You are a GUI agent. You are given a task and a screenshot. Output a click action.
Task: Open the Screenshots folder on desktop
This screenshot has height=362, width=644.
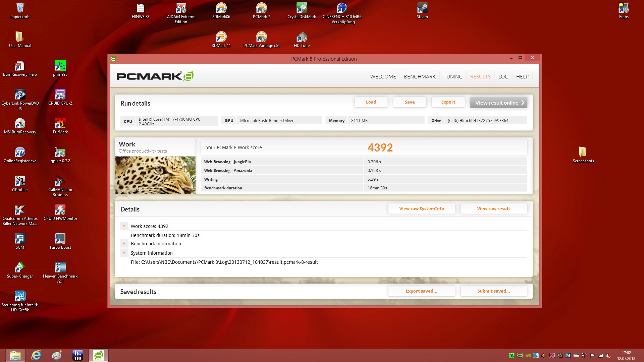[x=583, y=155]
